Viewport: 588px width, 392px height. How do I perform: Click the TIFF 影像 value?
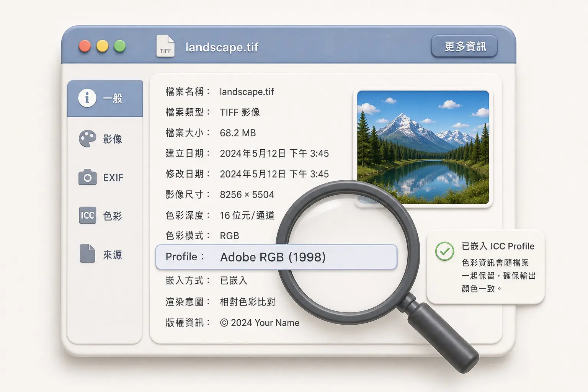240,112
